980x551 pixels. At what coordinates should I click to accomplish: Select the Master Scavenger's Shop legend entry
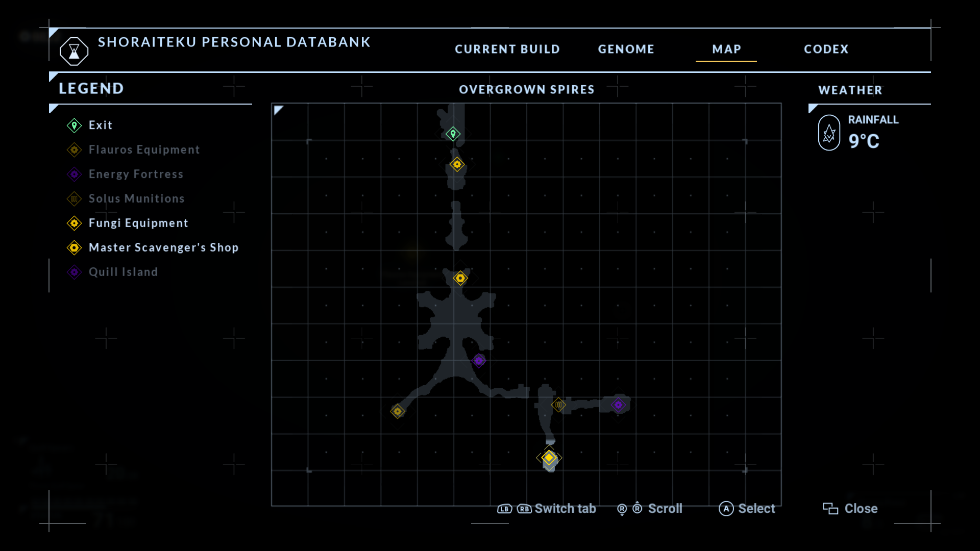coord(153,247)
